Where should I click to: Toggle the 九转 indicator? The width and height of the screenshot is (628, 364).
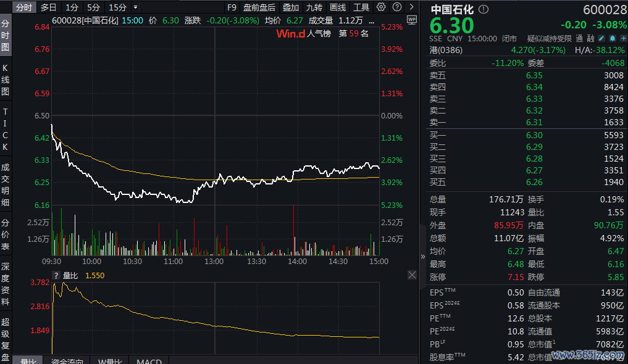(314, 7)
